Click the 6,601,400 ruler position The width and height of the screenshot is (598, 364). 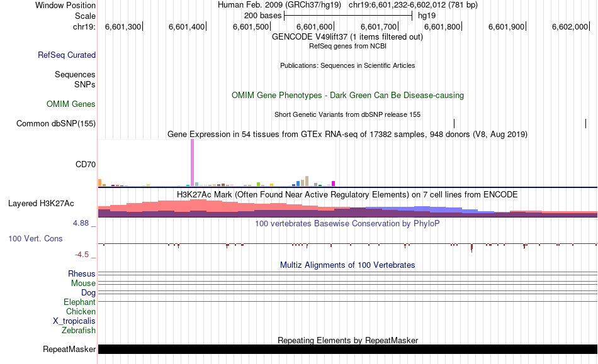pos(187,26)
